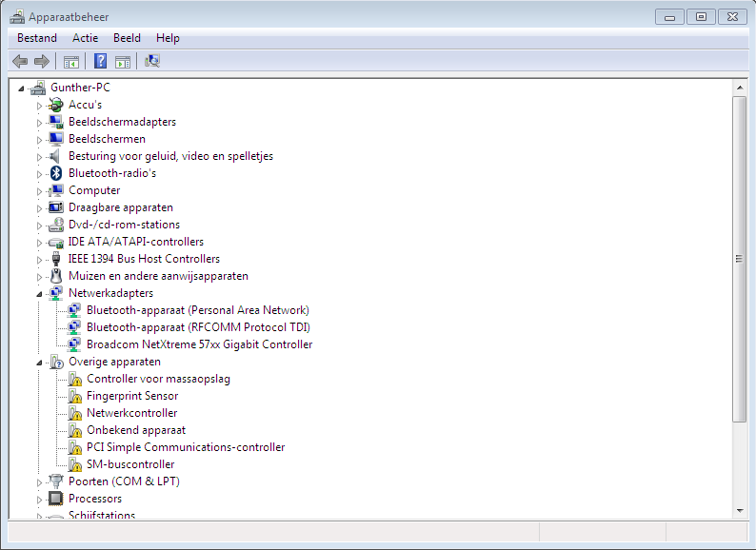Image resolution: width=756 pixels, height=550 pixels.
Task: Expand the Muizen en andere aanwijsapparaten category
Action: [x=40, y=277]
